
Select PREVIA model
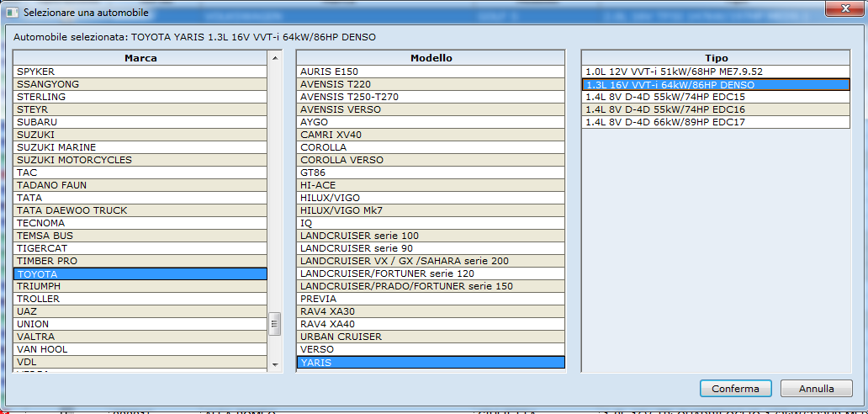click(431, 299)
